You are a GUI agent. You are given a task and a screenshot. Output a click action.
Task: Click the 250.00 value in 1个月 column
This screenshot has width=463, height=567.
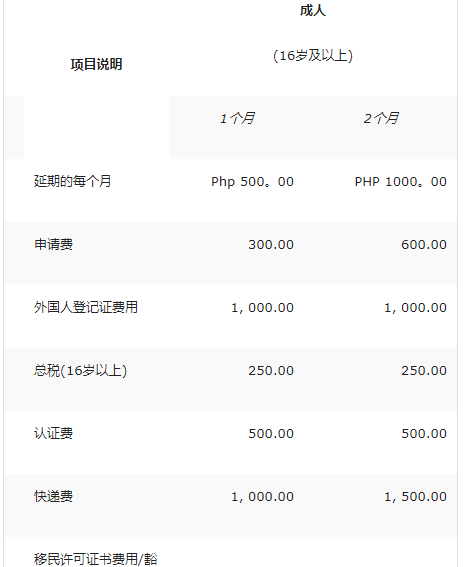click(x=271, y=371)
